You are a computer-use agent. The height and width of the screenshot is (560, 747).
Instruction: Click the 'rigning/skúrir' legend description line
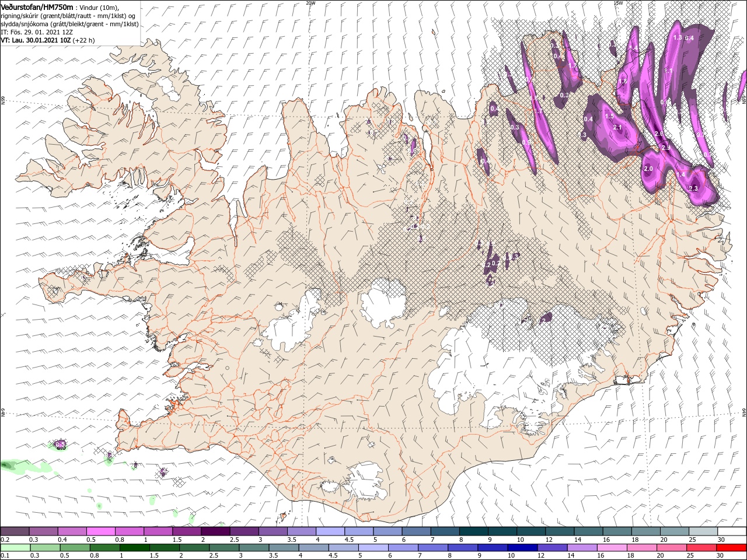pyautogui.click(x=68, y=15)
